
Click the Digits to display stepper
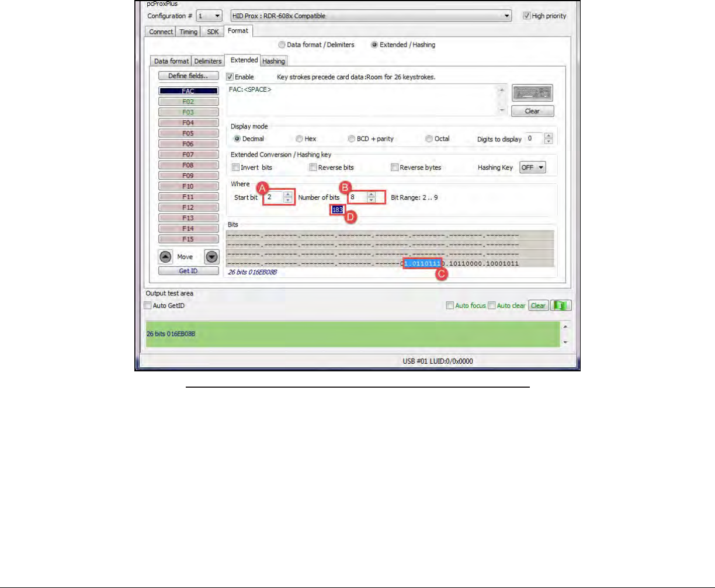coord(548,139)
